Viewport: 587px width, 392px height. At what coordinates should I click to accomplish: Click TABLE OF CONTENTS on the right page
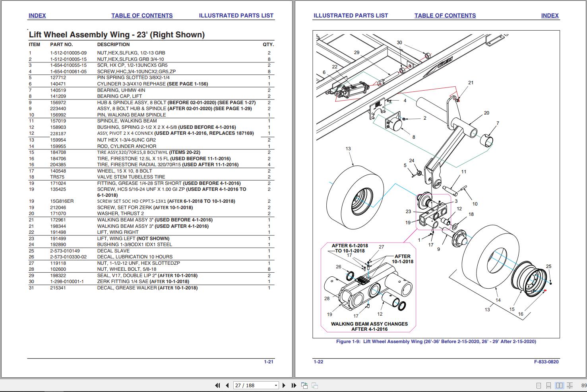445,16
